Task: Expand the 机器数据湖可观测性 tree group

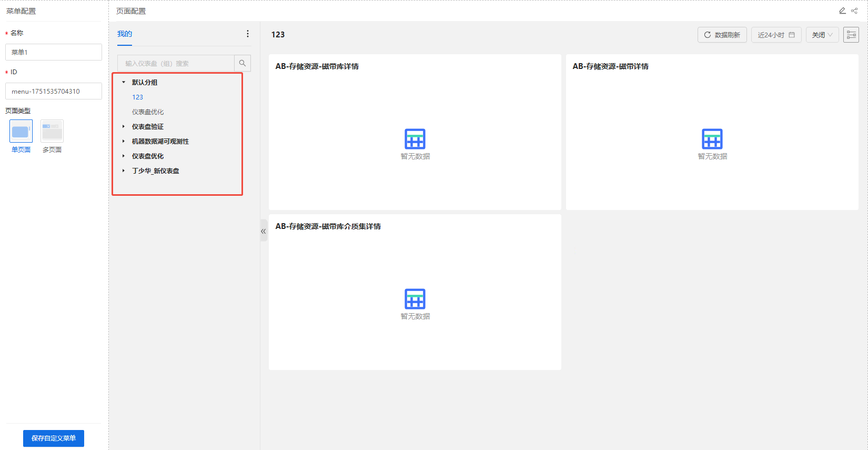Action: click(x=124, y=141)
